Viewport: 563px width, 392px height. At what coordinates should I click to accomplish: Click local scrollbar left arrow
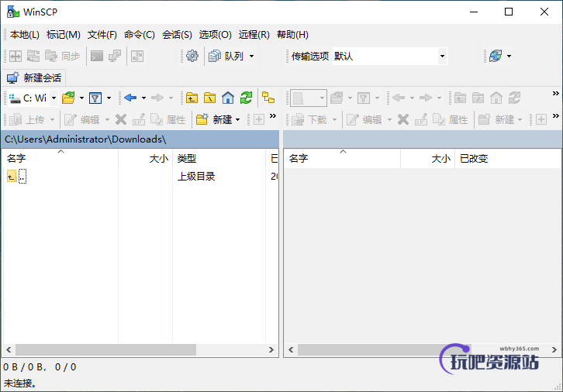[9, 349]
